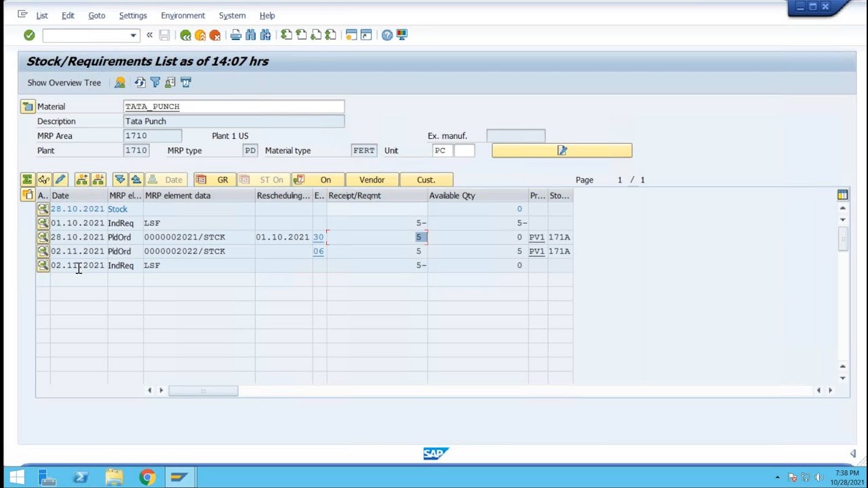Open File Explorer from taskbar
The image size is (868, 488).
pos(114,477)
